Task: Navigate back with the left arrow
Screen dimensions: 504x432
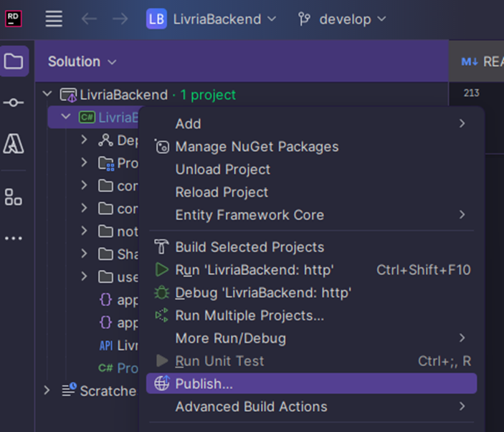Action: click(x=89, y=19)
